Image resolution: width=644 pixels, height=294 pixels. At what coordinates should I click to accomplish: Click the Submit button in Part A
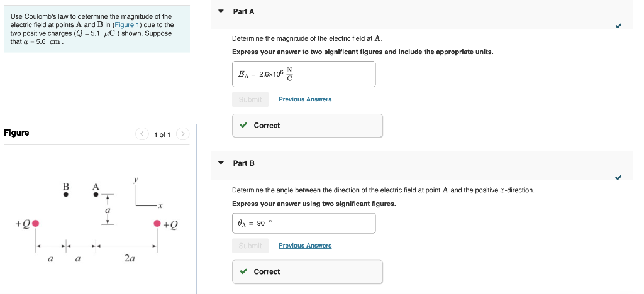pos(250,100)
